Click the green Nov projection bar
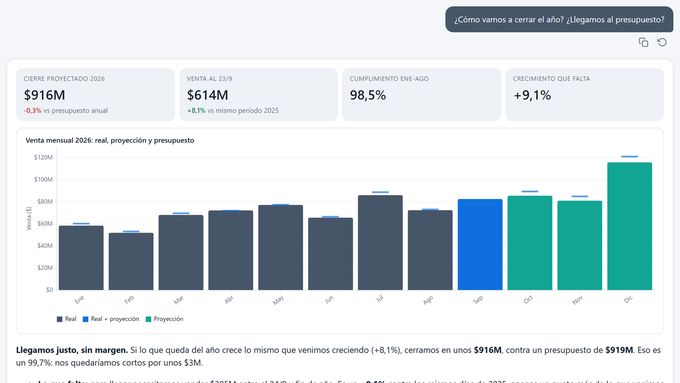The image size is (680, 383). [580, 246]
